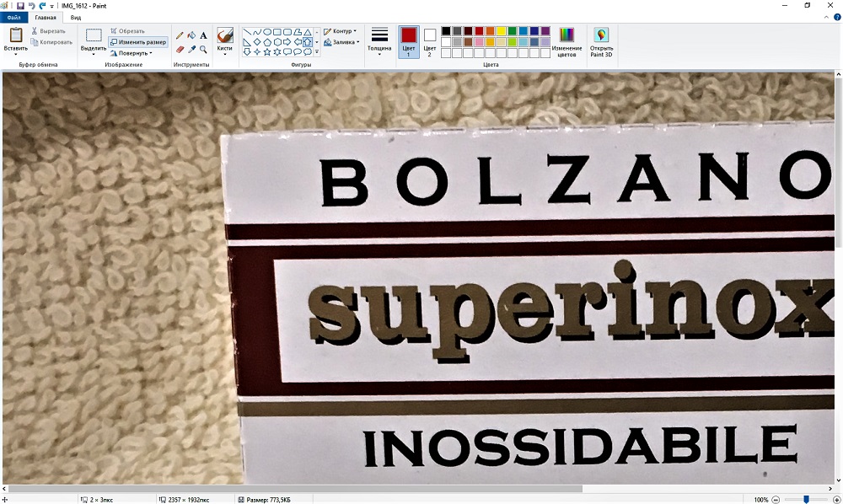Select the Fill with color bucket tool

[x=191, y=35]
